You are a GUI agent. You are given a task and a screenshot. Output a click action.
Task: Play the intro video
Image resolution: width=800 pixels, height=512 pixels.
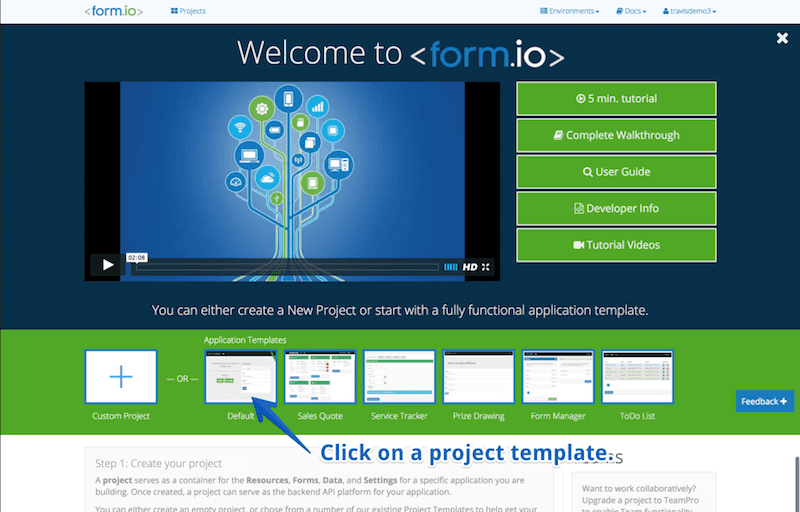[107, 265]
